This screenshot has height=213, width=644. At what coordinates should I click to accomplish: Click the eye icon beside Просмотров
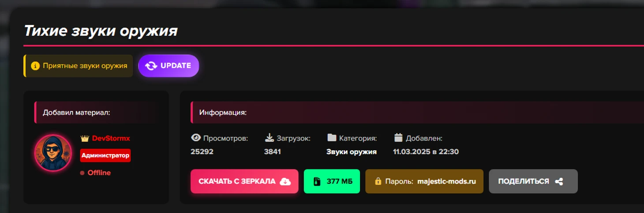(196, 138)
